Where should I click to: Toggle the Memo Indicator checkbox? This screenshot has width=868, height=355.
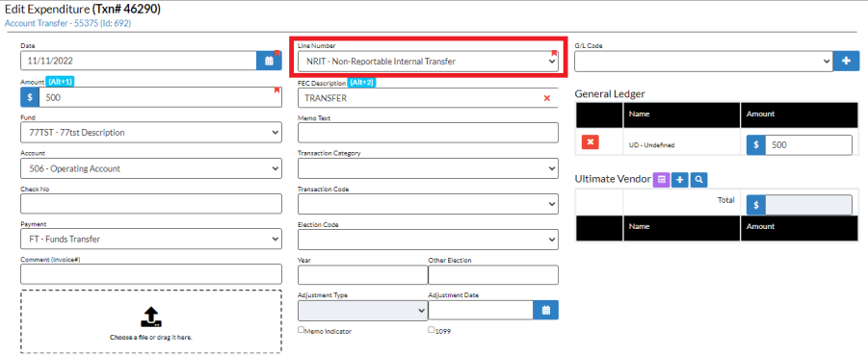(302, 330)
